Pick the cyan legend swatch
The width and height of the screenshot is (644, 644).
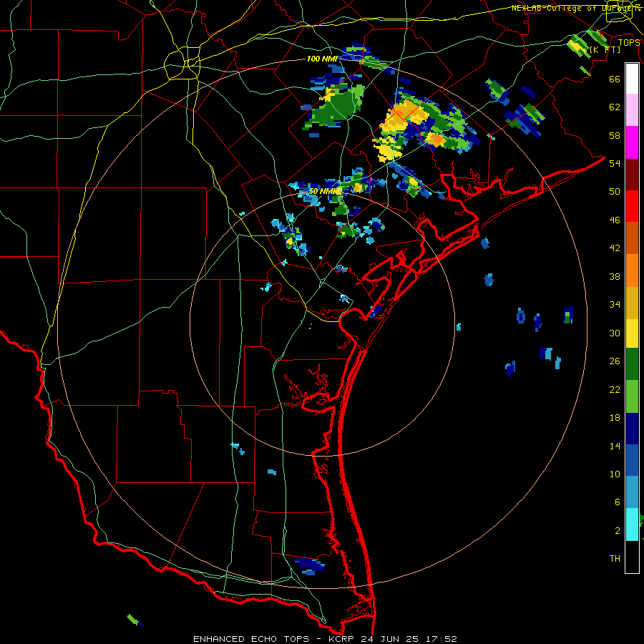pos(632,525)
